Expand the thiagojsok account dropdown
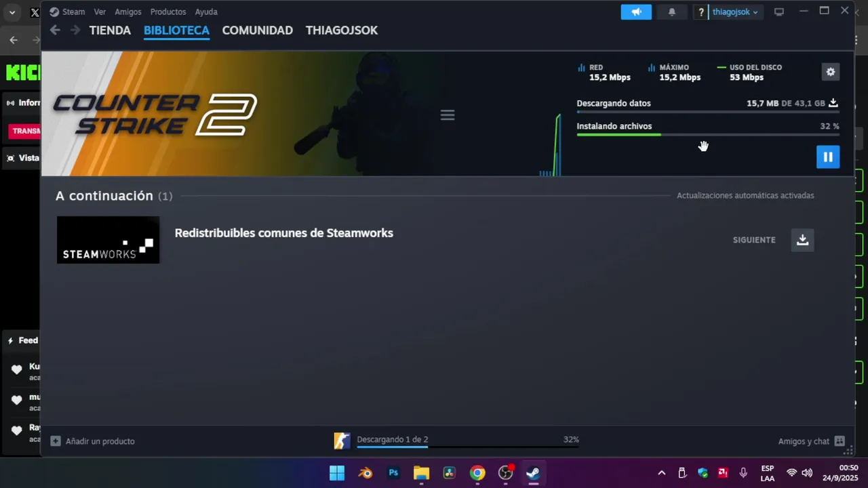This screenshot has height=488, width=868. [x=735, y=12]
